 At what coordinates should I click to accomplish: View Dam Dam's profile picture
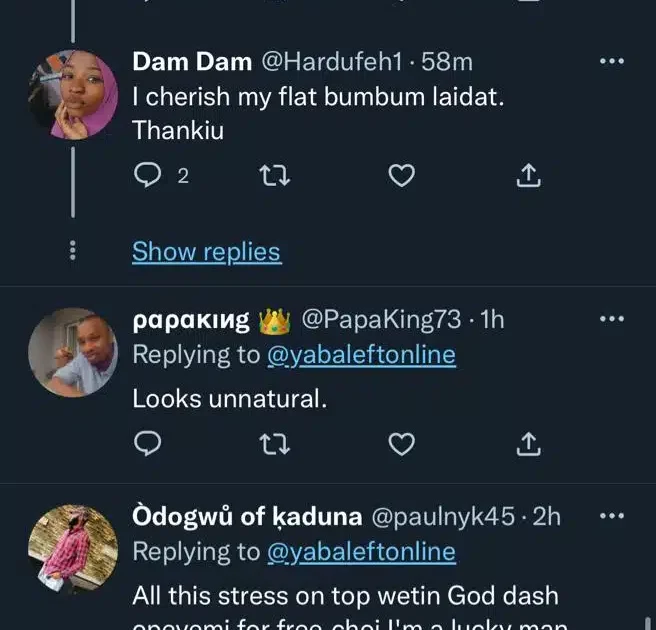pos(72,94)
